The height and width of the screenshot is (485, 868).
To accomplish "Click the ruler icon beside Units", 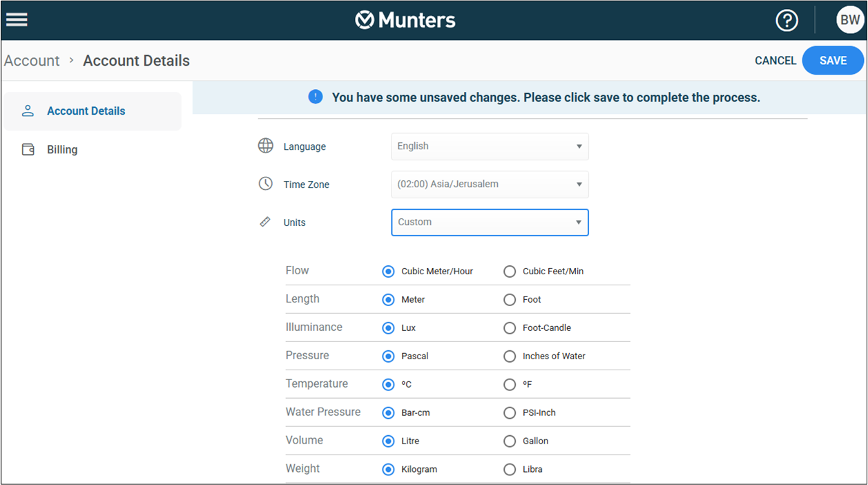I will [x=265, y=222].
